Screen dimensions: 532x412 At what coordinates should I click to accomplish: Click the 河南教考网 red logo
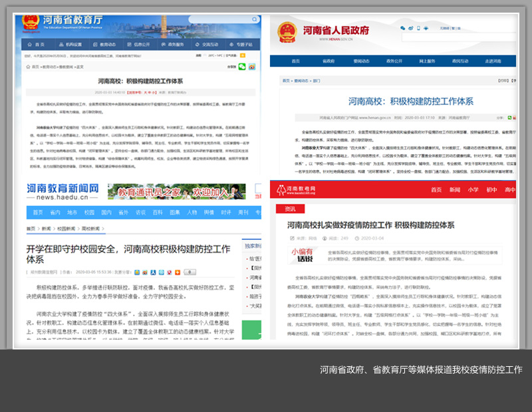pyautogui.click(x=296, y=190)
